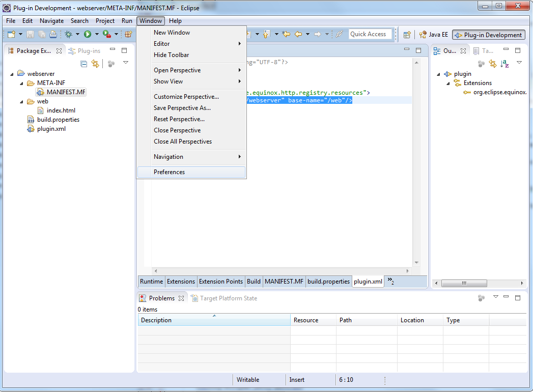The width and height of the screenshot is (533, 392).
Task: Click the editor vertical scrollbar down arrow
Action: point(416,263)
